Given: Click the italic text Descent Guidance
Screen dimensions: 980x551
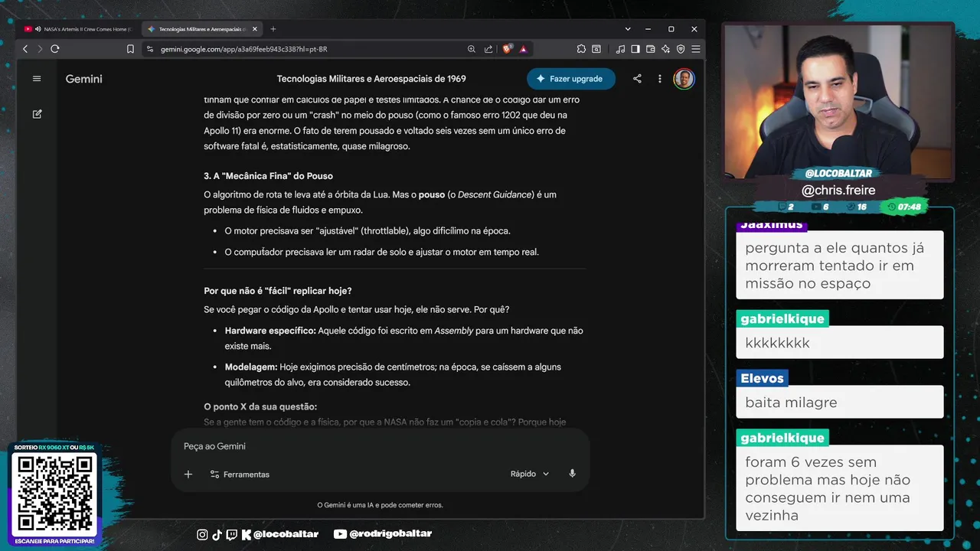Looking at the screenshot, I should [x=495, y=194].
